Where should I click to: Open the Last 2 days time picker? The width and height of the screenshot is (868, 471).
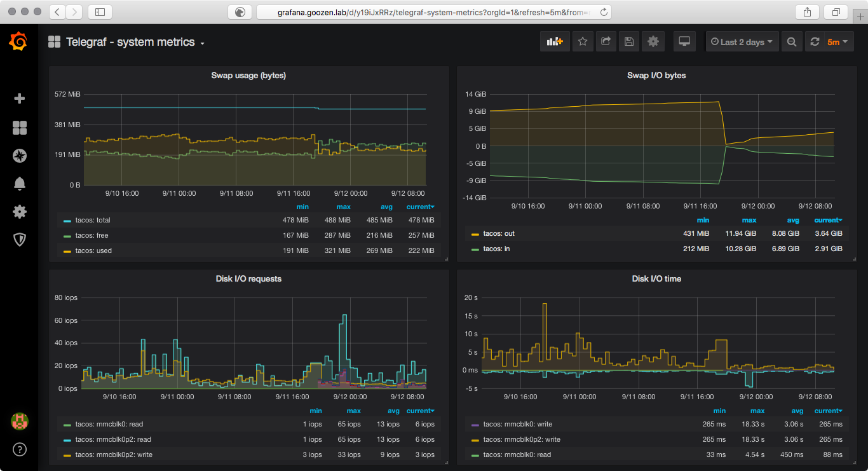742,42
